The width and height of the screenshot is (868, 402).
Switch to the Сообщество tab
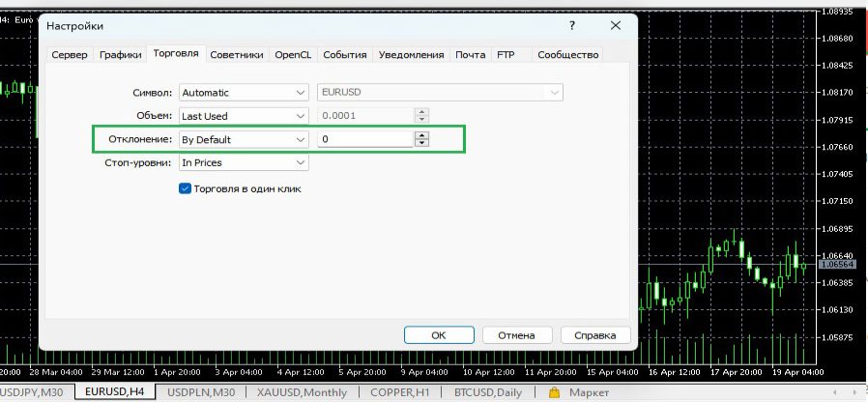click(568, 55)
